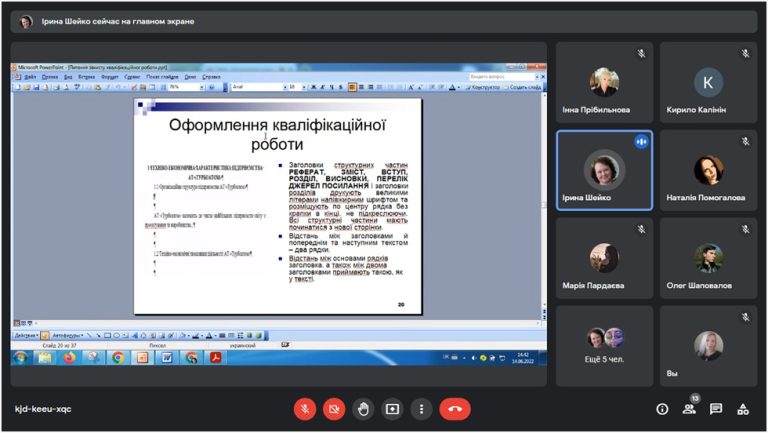Open the Файл menu in PowerPoint
This screenshot has height=433, width=768.
(30, 77)
